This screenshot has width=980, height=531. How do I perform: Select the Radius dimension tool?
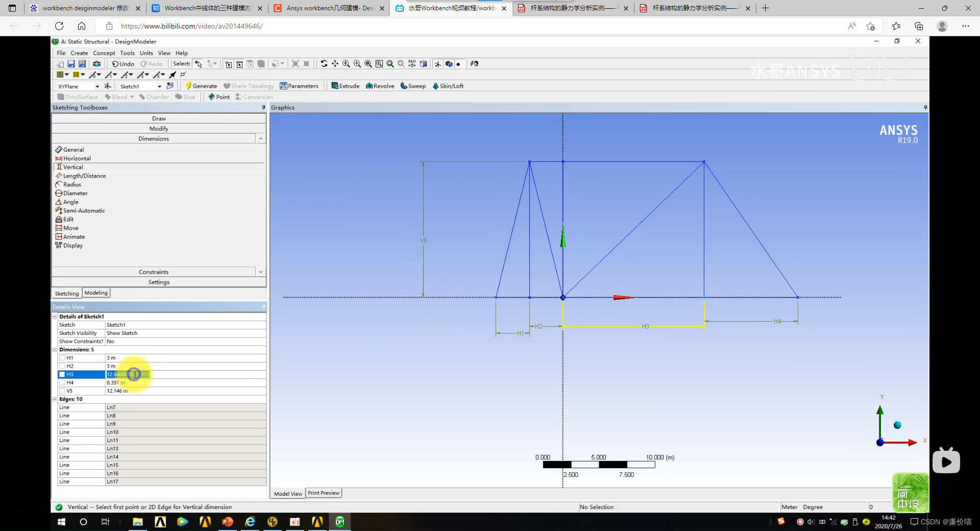point(68,184)
